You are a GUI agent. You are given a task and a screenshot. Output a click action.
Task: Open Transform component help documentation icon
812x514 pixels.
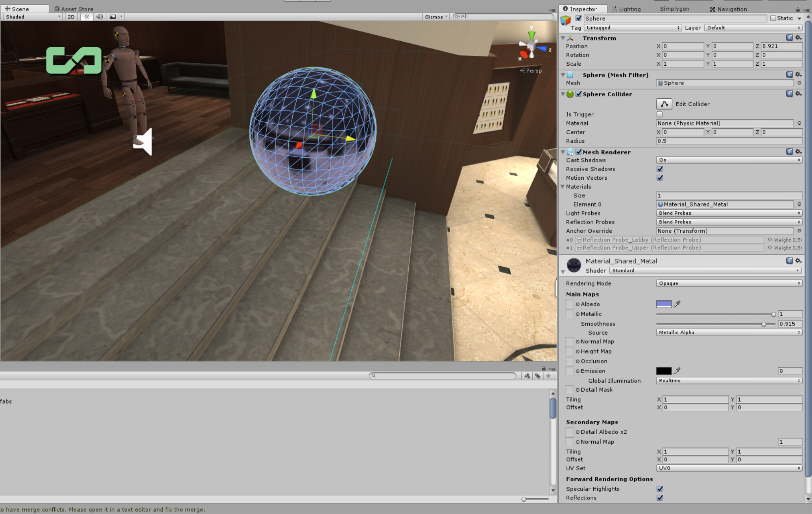[789, 37]
